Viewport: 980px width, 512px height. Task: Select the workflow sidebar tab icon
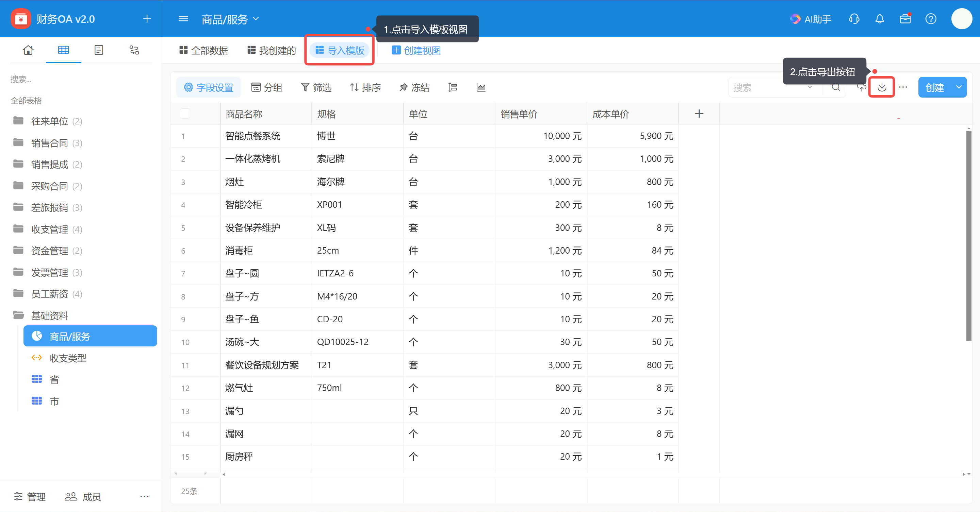[134, 50]
